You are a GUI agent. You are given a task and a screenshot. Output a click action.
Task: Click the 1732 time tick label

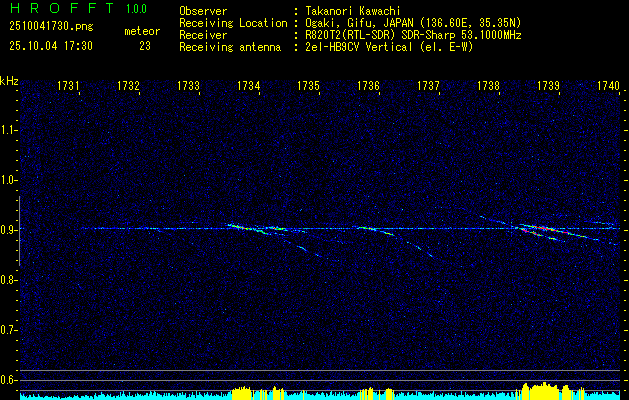(128, 85)
